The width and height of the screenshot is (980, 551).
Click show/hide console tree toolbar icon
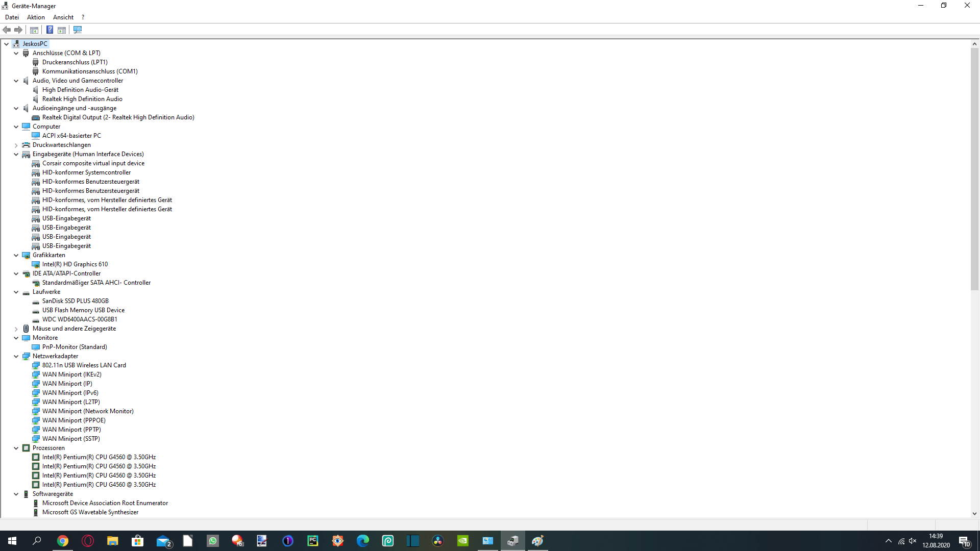(x=34, y=30)
